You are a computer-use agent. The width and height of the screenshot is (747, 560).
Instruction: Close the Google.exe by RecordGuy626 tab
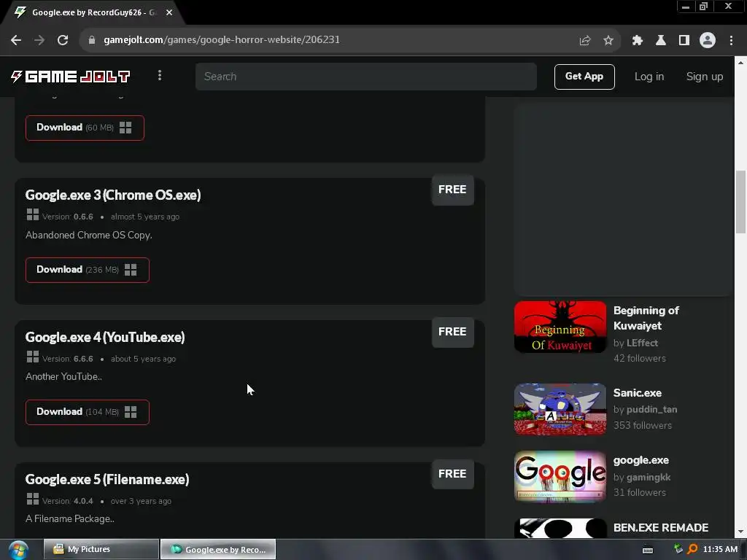pyautogui.click(x=169, y=12)
